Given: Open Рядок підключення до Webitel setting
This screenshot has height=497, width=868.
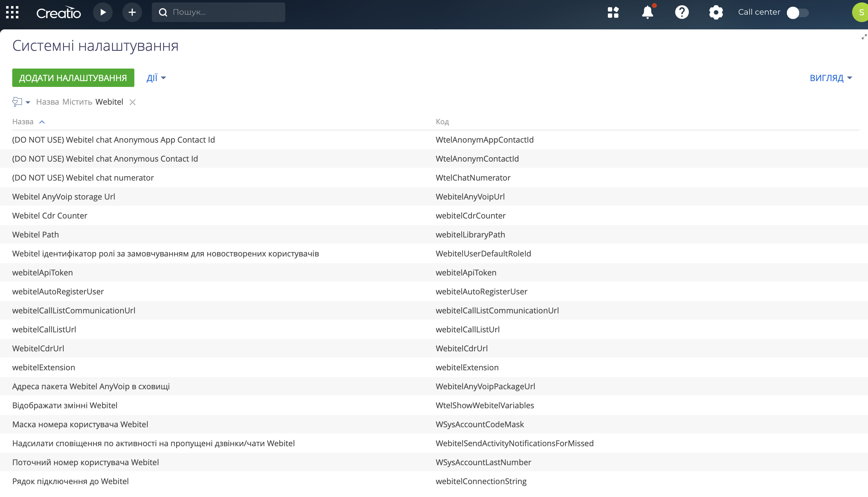Looking at the screenshot, I should pos(70,481).
